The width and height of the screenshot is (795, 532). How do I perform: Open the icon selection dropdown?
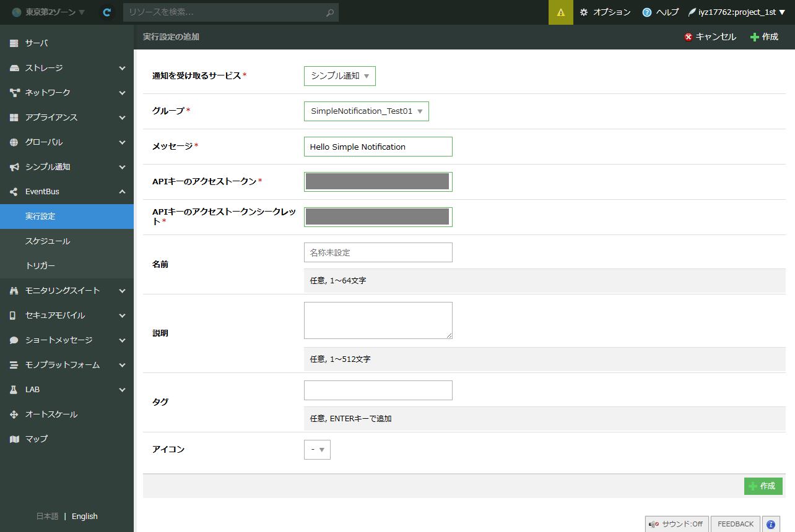[x=317, y=450]
